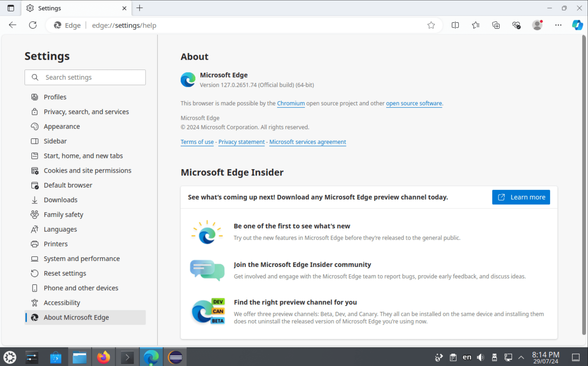
Task: Open the Collections panel
Action: click(x=495, y=25)
